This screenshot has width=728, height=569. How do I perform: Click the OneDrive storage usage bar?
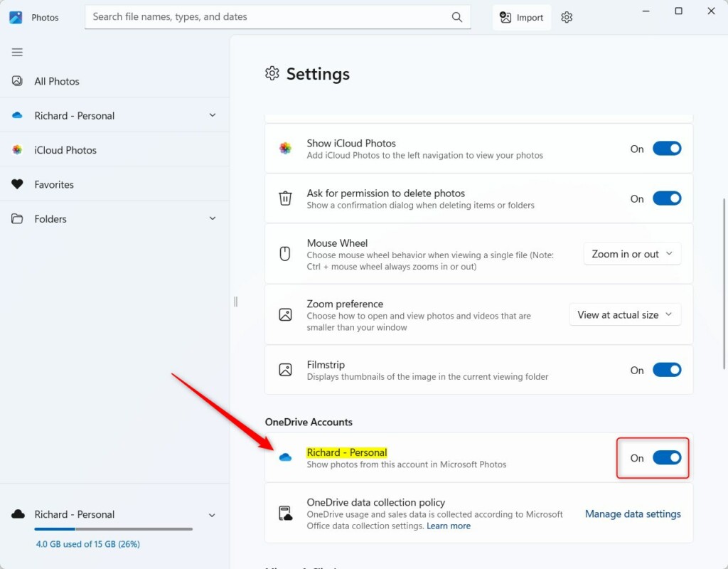pyautogui.click(x=113, y=529)
